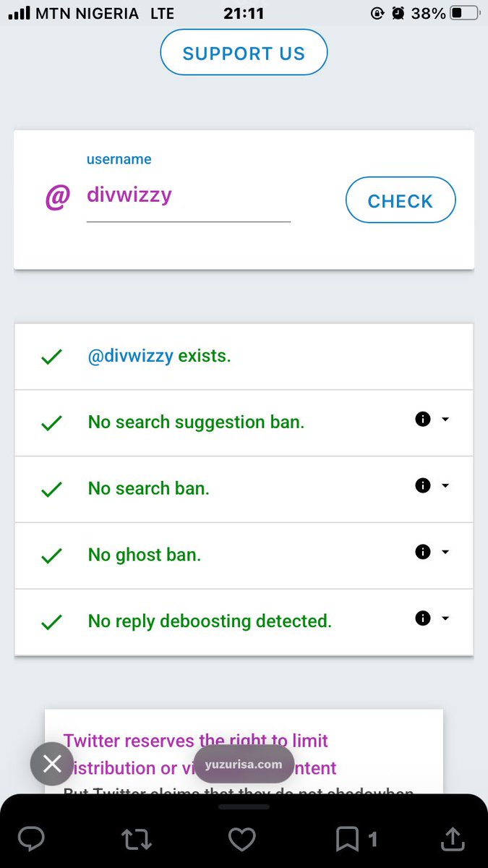
Task: Close the image viewer with X button
Action: (x=52, y=764)
